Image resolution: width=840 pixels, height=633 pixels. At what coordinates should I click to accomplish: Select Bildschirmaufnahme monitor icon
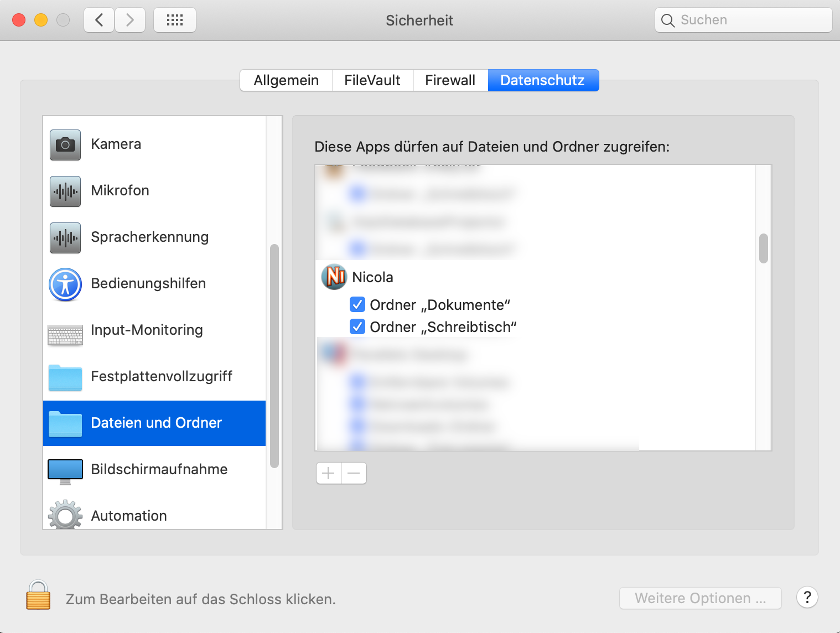[x=65, y=470]
